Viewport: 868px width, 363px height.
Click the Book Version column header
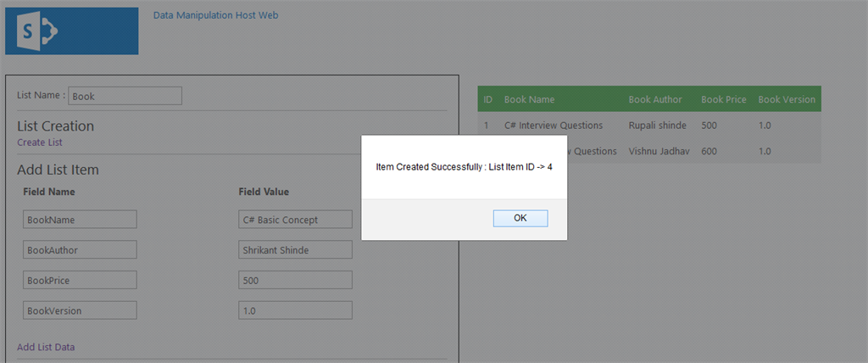786,99
